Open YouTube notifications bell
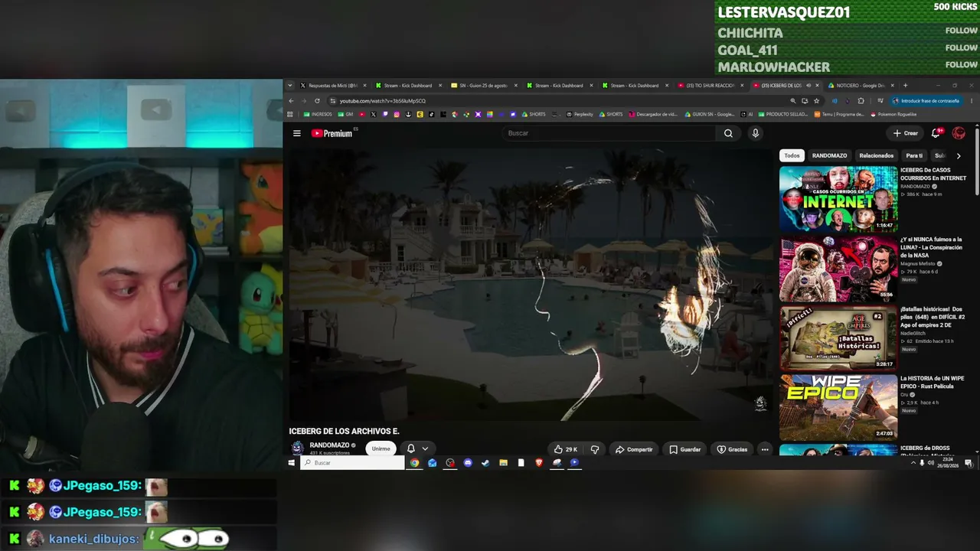 click(x=936, y=133)
